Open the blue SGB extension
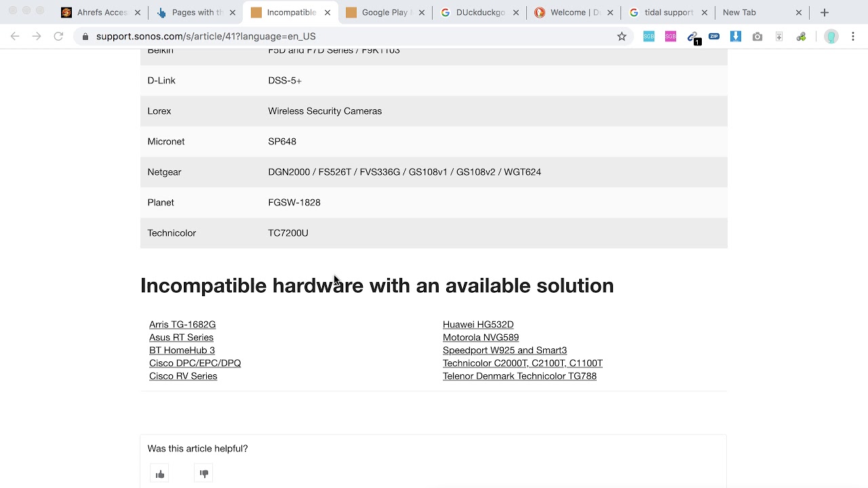This screenshot has height=488, width=868. [649, 37]
